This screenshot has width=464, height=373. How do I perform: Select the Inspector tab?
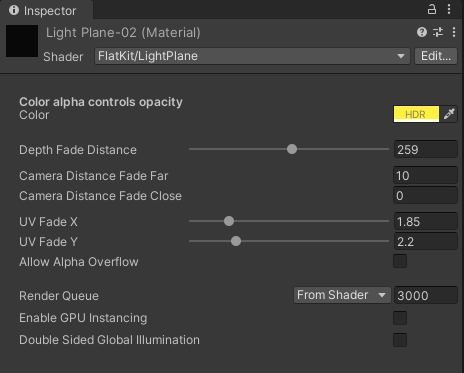46,10
